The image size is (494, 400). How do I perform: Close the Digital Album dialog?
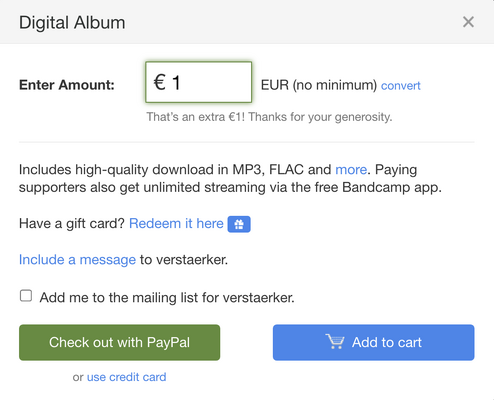click(x=468, y=22)
